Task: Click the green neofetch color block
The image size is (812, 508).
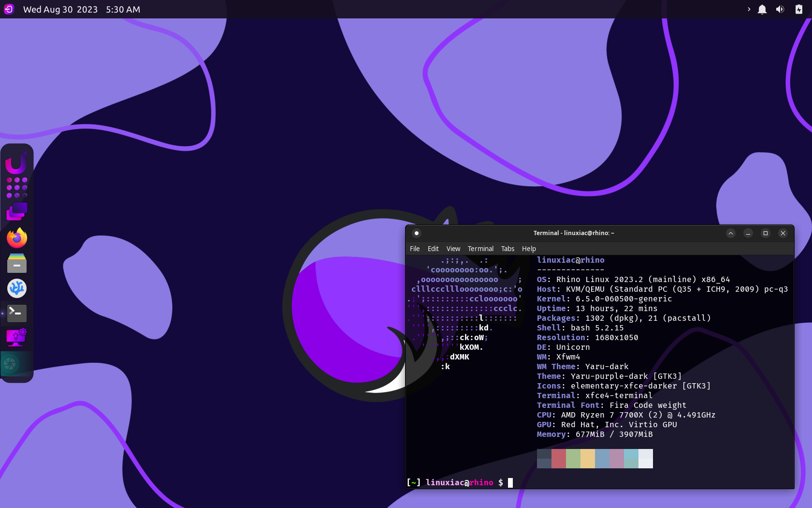Action: [x=573, y=459]
